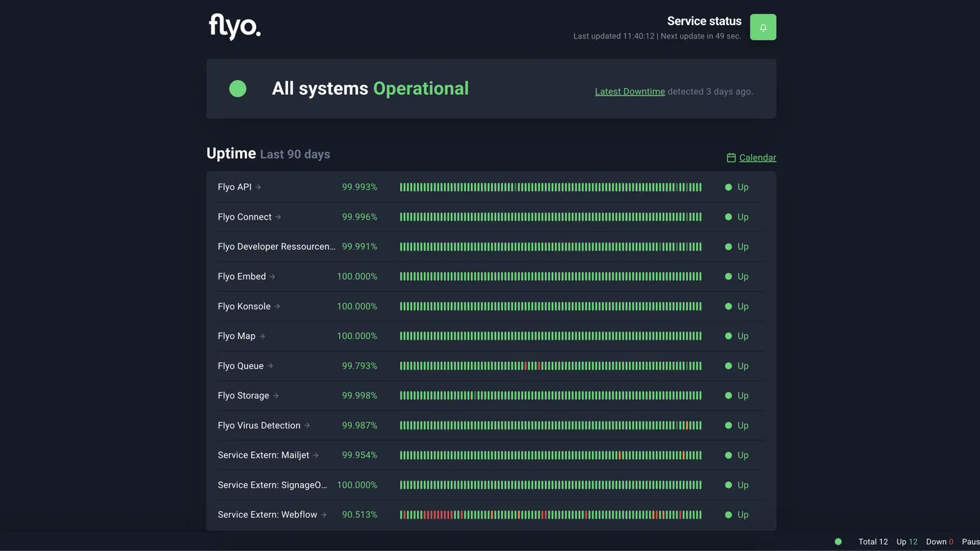Open Flyo Virus Detection details arrow
Image resolution: width=980 pixels, height=551 pixels.
tap(307, 425)
